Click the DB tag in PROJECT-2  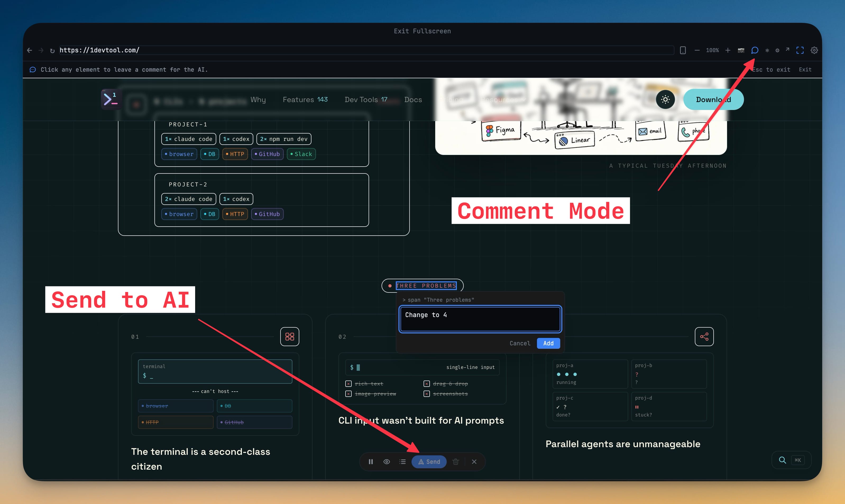point(209,214)
